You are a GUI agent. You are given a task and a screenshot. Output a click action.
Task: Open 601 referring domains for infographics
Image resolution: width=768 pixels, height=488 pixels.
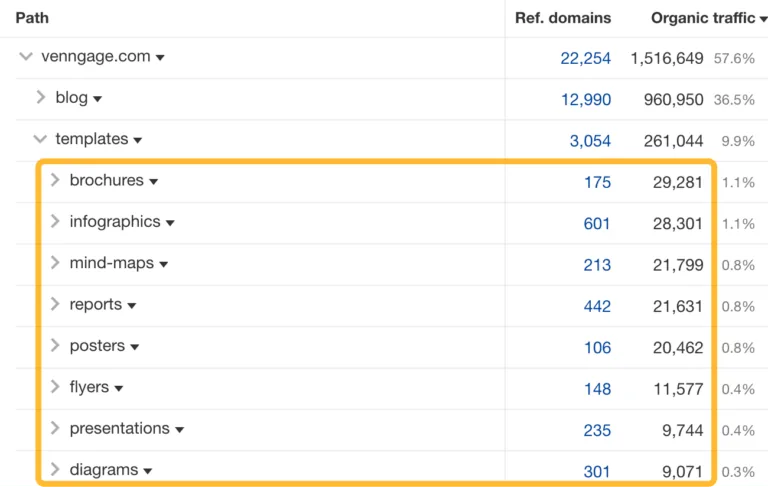(597, 223)
